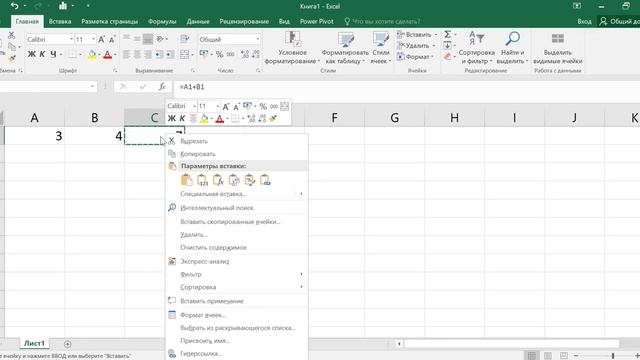Click Выделить видимые ячейки button
This screenshot has height=360, width=640.
[x=558, y=48]
